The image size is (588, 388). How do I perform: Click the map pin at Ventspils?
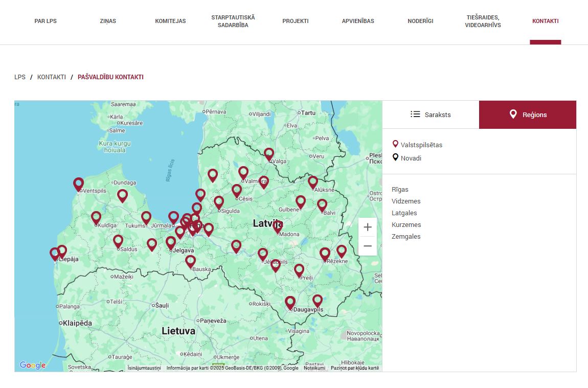[78, 184]
